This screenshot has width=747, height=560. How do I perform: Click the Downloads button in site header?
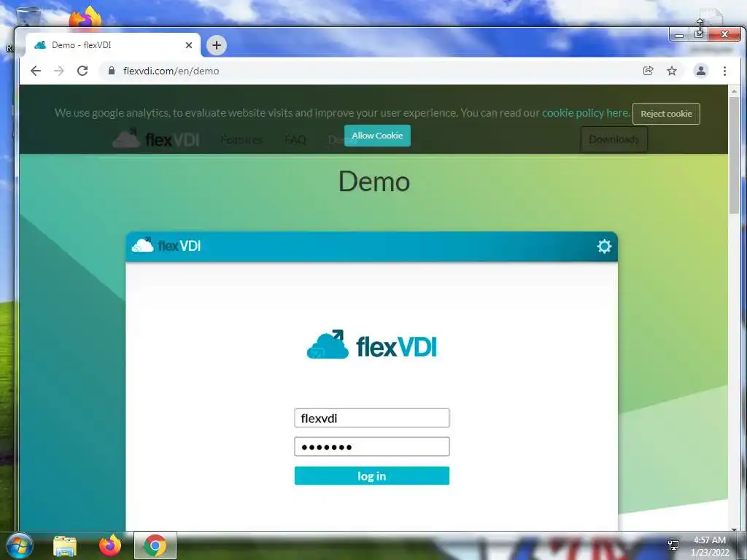(614, 139)
